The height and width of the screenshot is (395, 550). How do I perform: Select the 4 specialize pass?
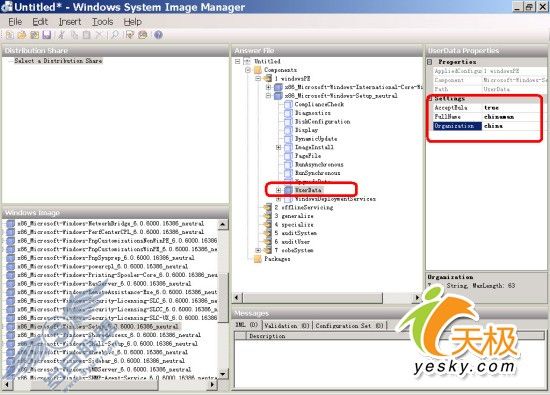click(294, 225)
